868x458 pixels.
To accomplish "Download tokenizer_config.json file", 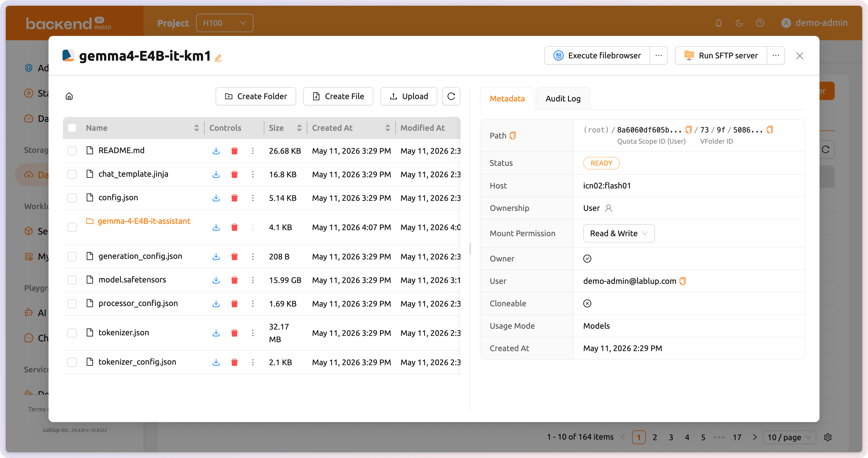I will click(216, 363).
